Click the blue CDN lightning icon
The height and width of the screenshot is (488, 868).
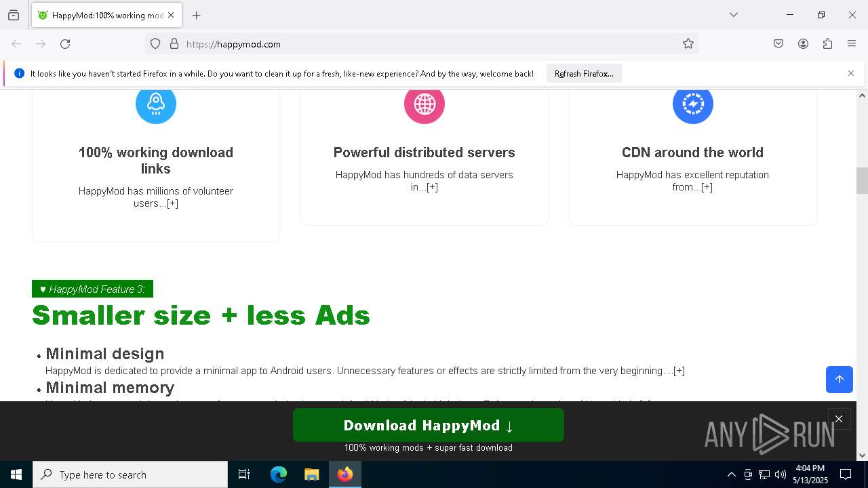(693, 104)
